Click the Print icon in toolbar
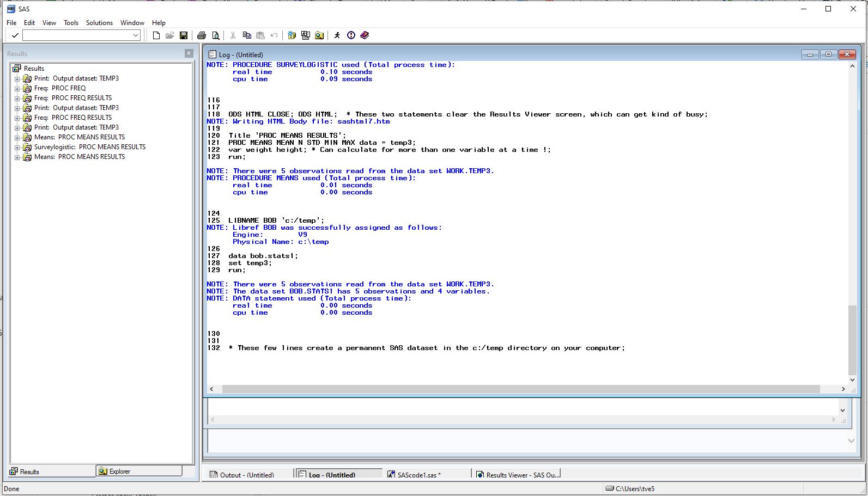The width and height of the screenshot is (868, 496). point(202,35)
